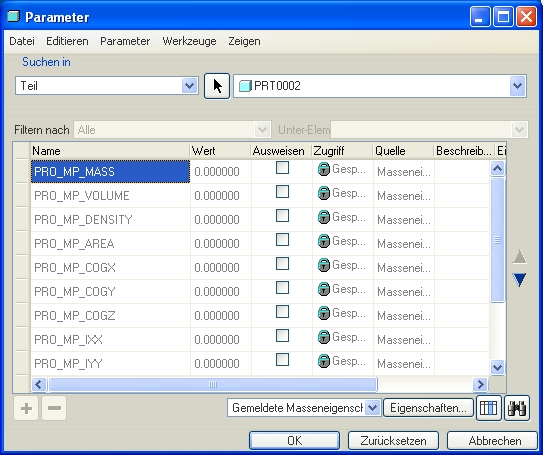Enable Ausweisen checkbox for PRO_MP_COGZ
This screenshot has height=455, width=543.
283,312
